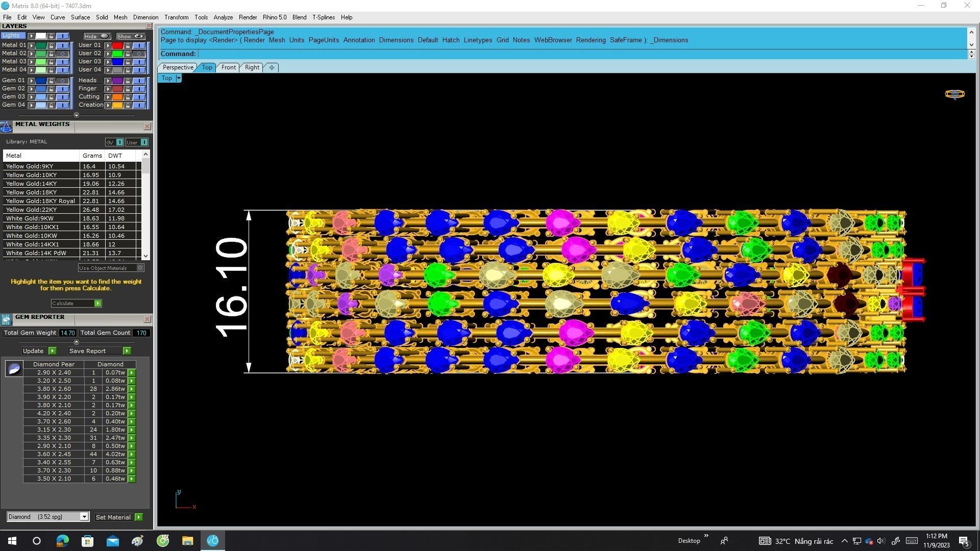Image resolution: width=980 pixels, height=551 pixels.
Task: Enable the Use Object Materials option
Action: [x=140, y=268]
